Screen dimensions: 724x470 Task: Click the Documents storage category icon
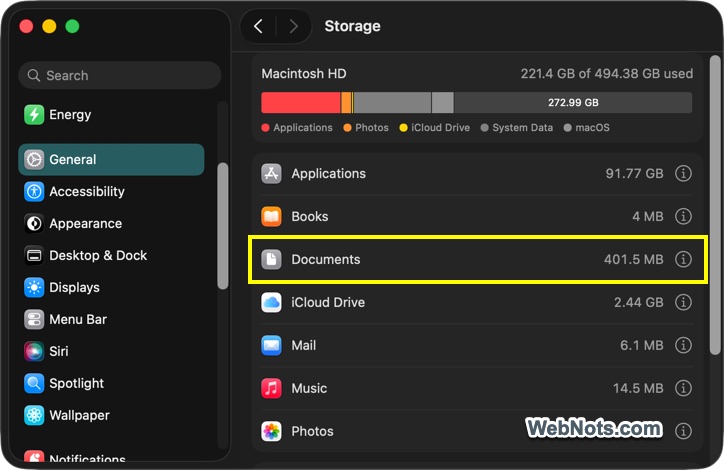[272, 259]
